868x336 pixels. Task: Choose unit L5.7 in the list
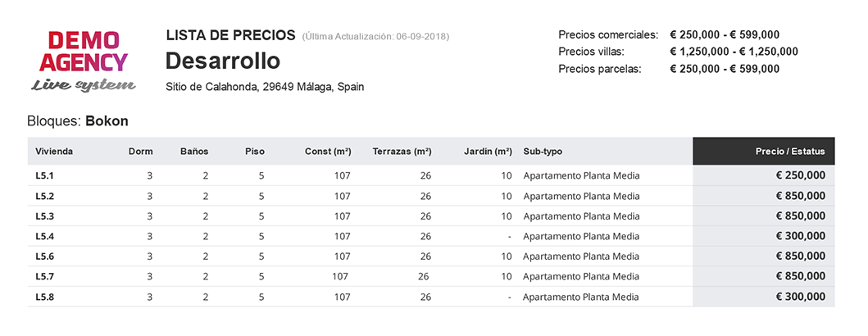45,276
